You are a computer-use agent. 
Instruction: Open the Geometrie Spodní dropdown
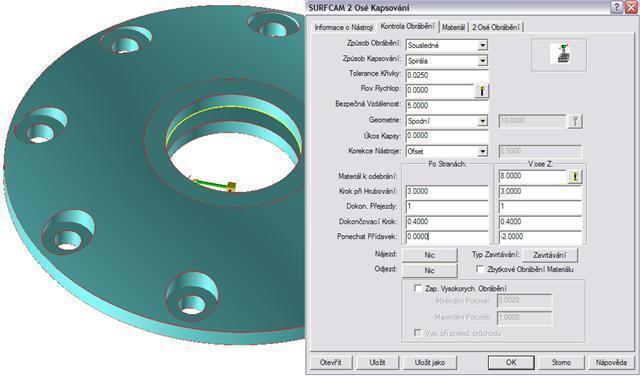point(483,121)
